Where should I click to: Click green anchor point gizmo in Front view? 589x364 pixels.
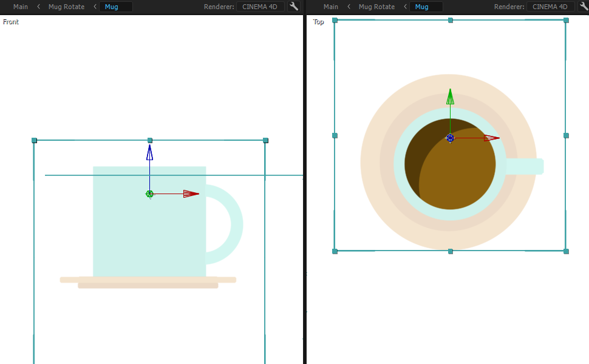pyautogui.click(x=149, y=194)
